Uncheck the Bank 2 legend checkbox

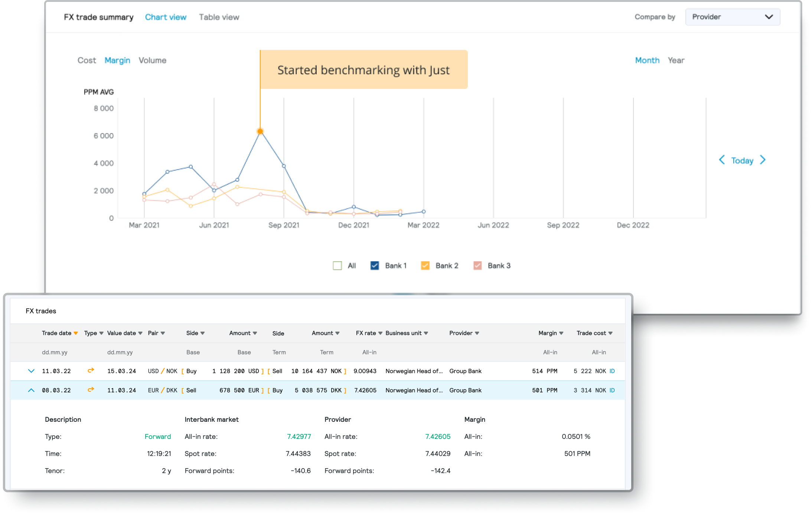pyautogui.click(x=424, y=265)
